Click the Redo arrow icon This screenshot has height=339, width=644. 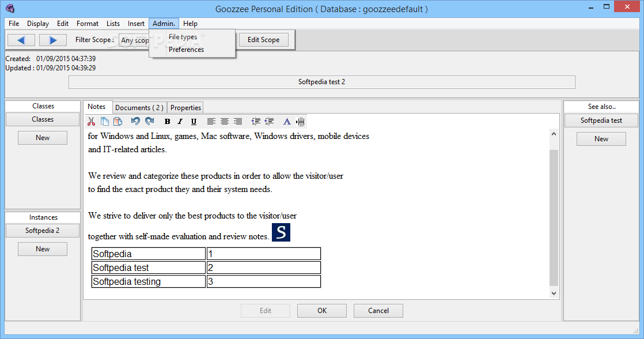pyautogui.click(x=150, y=121)
